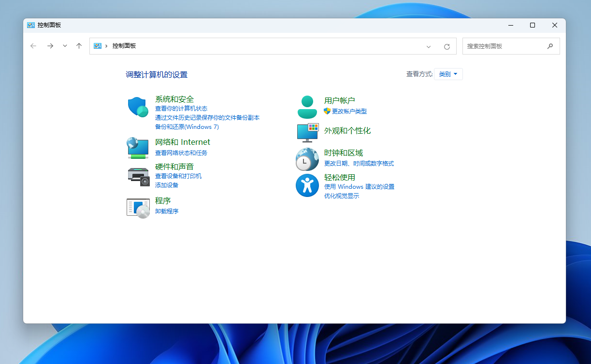
Task: Click the search magnifier icon
Action: [550, 46]
